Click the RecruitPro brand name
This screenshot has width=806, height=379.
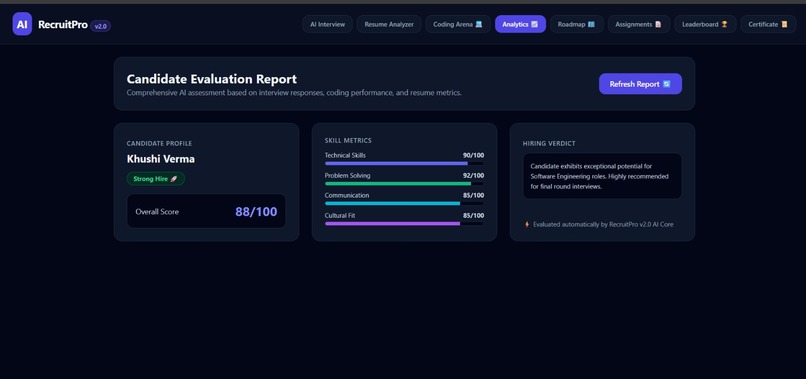tap(63, 25)
